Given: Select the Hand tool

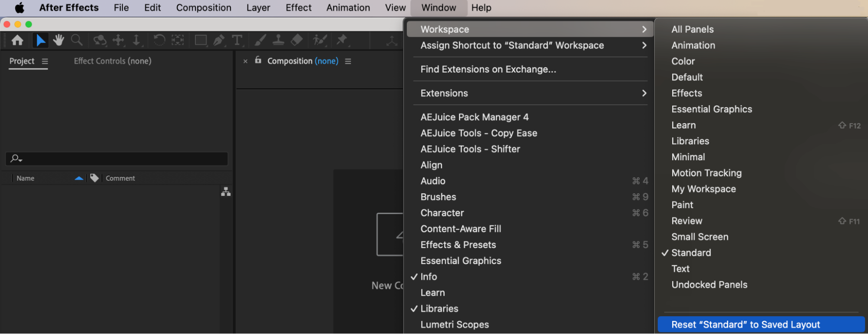Looking at the screenshot, I should pyautogui.click(x=58, y=40).
